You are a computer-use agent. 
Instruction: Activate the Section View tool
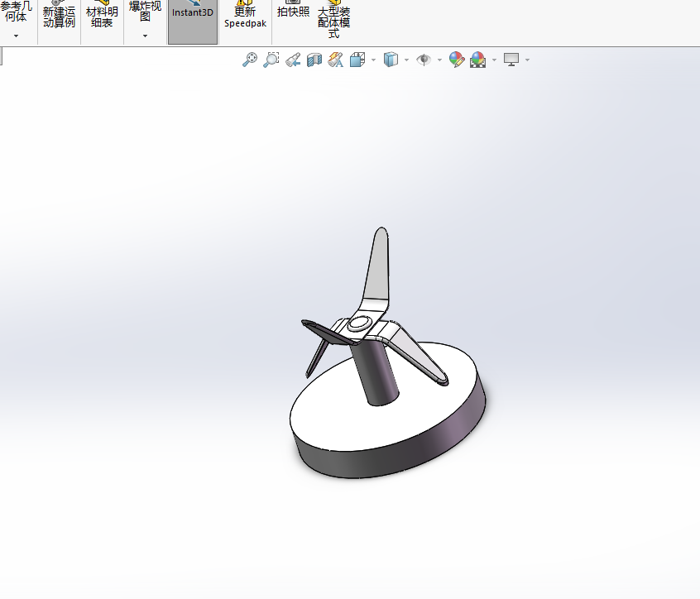point(314,60)
